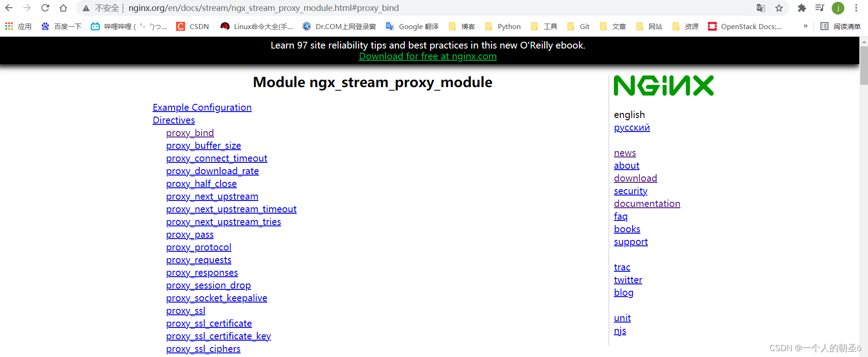Screen dimensions: 868x357
Task: Open the Extensions puzzle icon
Action: pyautogui.click(x=802, y=8)
